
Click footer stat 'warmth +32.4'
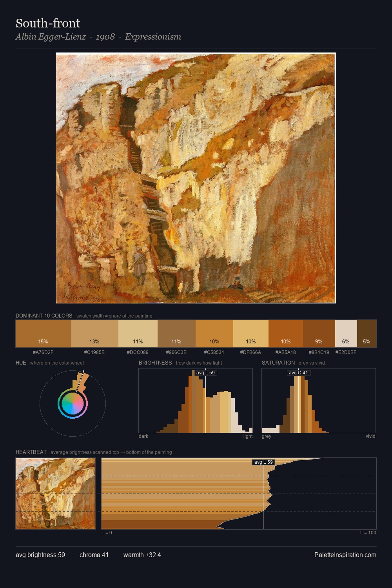coord(142,555)
